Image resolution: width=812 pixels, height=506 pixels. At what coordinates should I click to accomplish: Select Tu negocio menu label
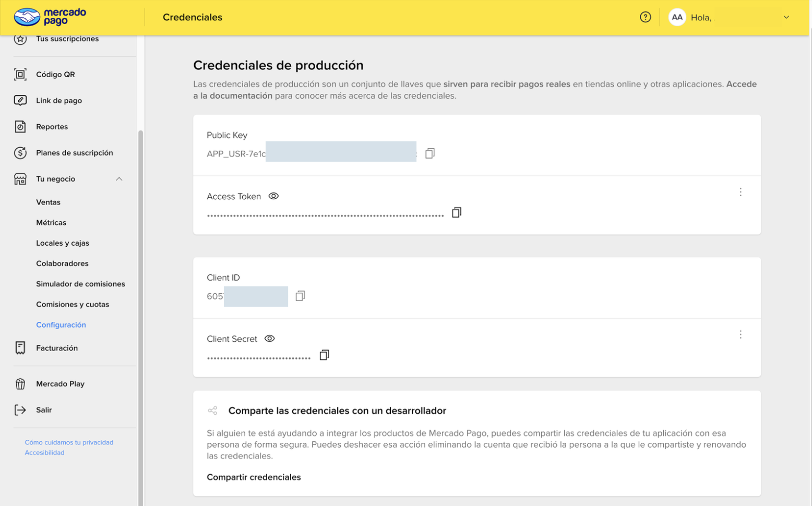pos(55,179)
